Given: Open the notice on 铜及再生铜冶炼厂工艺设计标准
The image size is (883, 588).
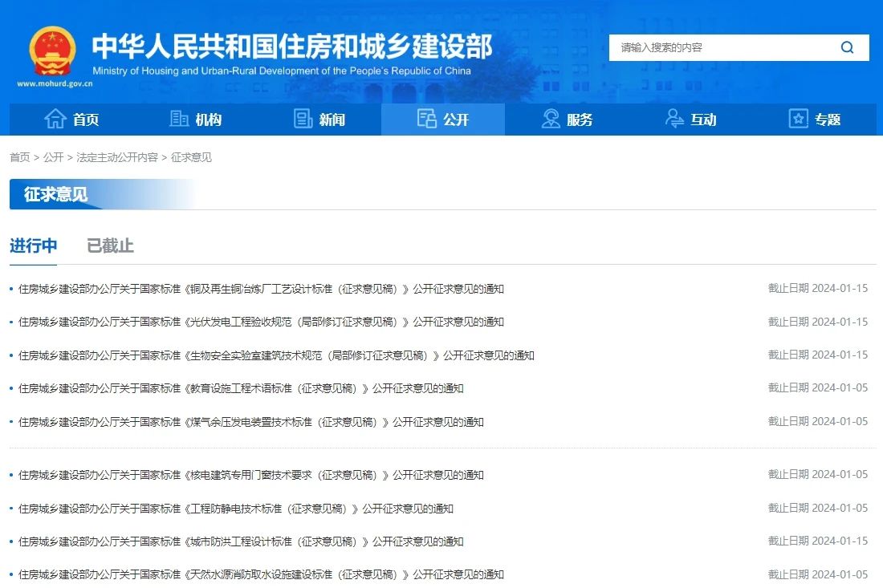Looking at the screenshot, I should pos(262,289).
